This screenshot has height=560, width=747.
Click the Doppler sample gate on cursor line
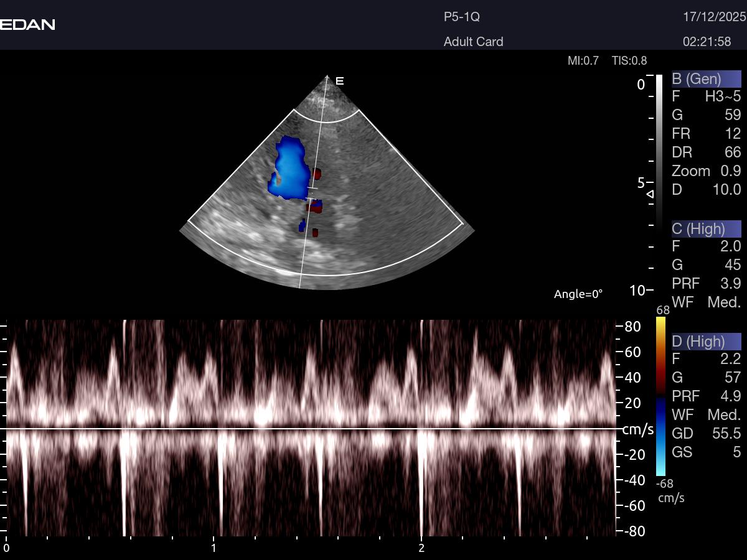[312, 193]
